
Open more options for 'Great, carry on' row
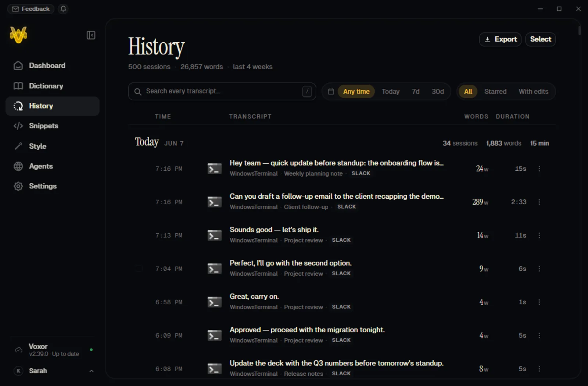click(539, 302)
